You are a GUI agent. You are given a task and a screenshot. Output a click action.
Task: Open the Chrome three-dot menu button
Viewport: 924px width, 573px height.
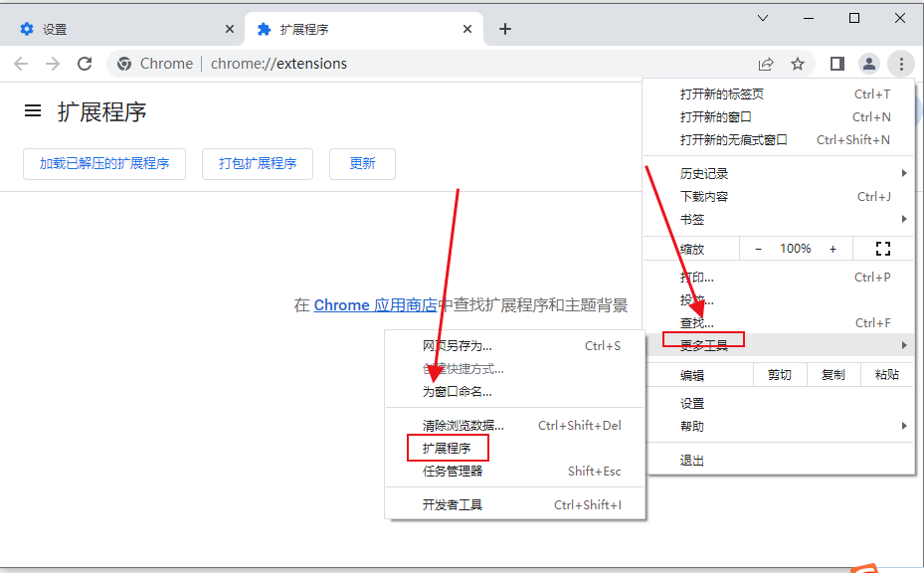tap(901, 64)
